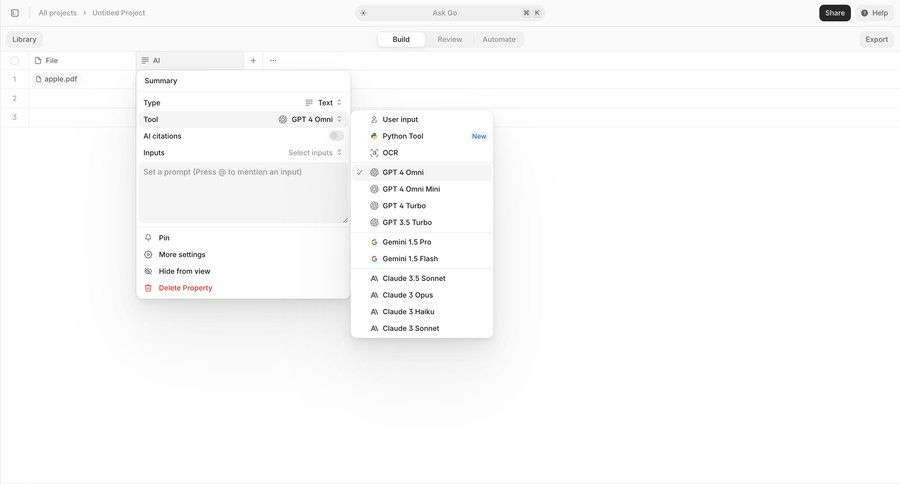Open the column more options ellipsis
Image resolution: width=900 pixels, height=484 pixels.
click(273, 60)
